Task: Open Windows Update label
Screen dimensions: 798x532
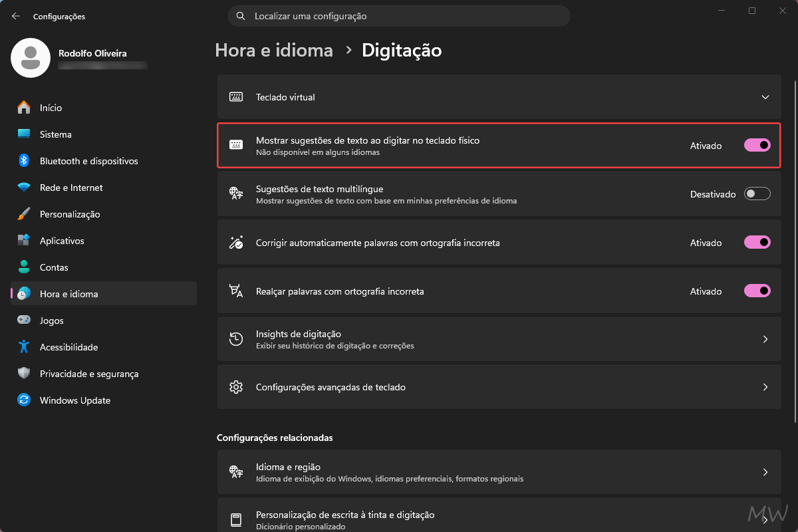Action: click(75, 400)
